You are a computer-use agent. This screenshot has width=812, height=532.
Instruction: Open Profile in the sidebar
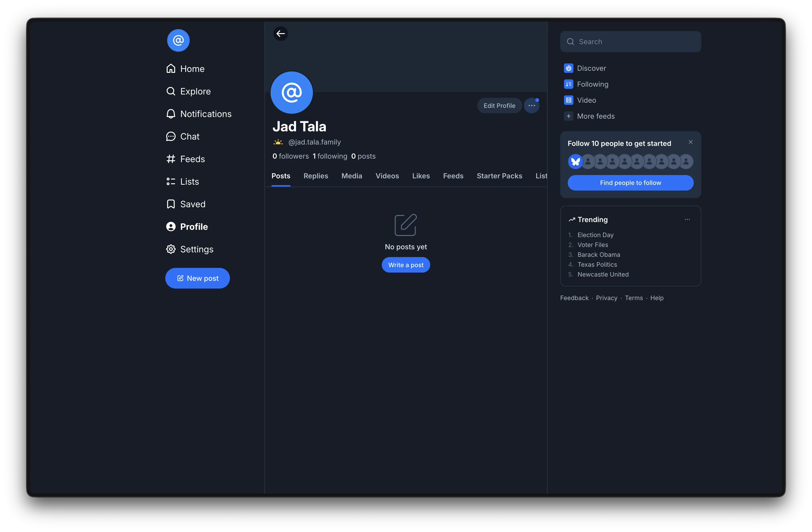187,227
